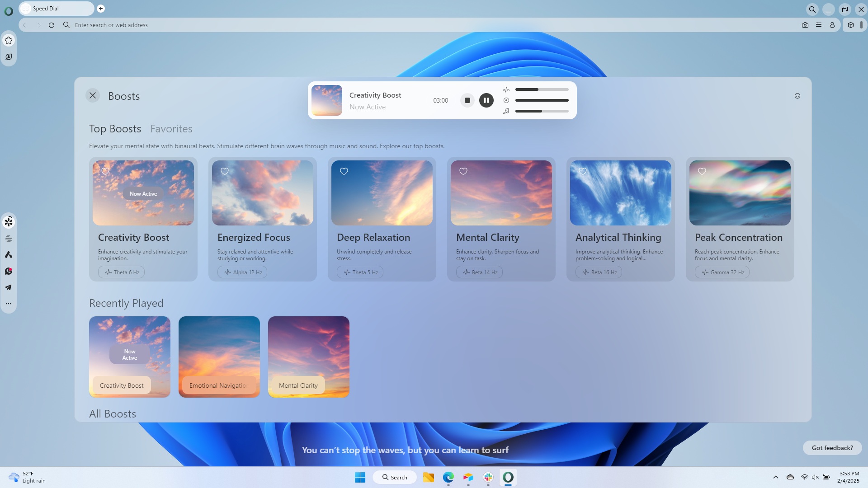Click the Creativity Boost player thumbnail
The width and height of the screenshot is (868, 488).
point(327,100)
